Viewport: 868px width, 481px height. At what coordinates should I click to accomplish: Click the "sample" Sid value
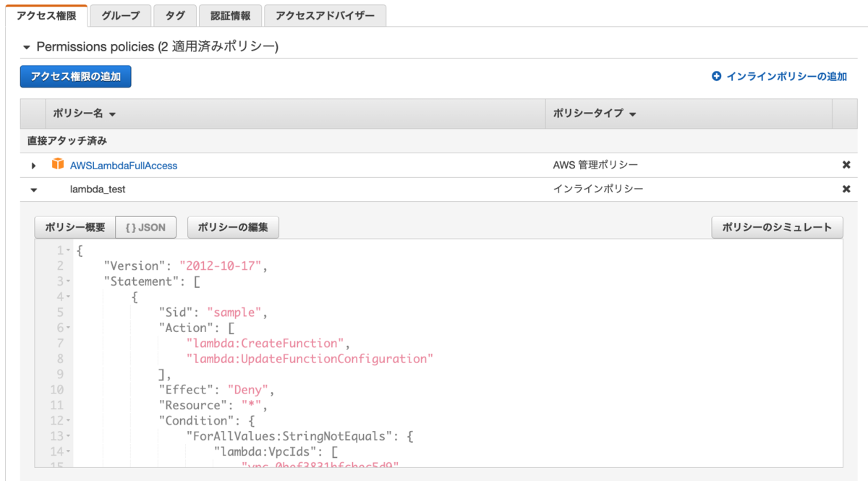coord(234,312)
